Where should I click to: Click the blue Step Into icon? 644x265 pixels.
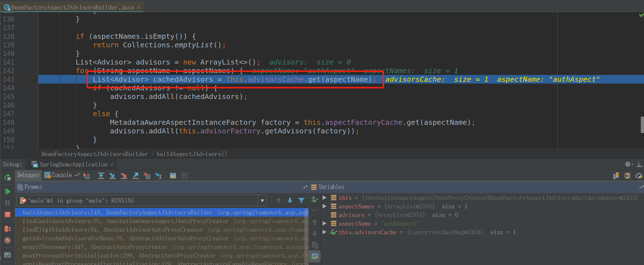[x=113, y=175]
